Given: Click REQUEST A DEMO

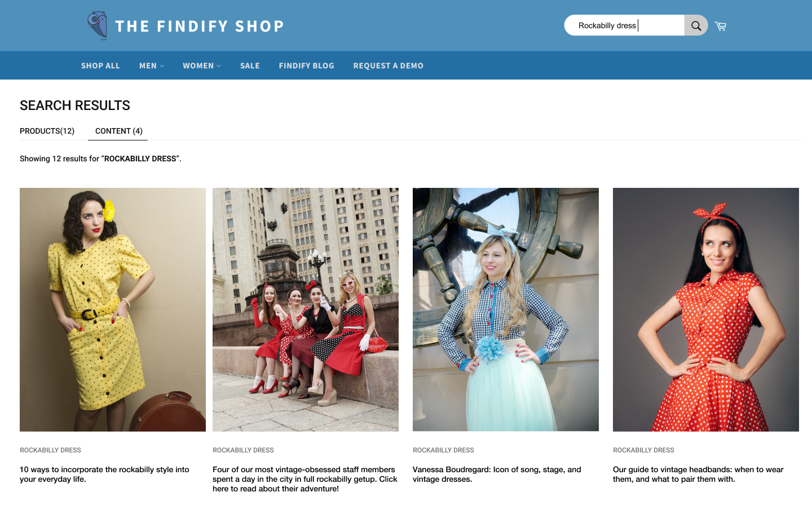Looking at the screenshot, I should click(x=388, y=65).
